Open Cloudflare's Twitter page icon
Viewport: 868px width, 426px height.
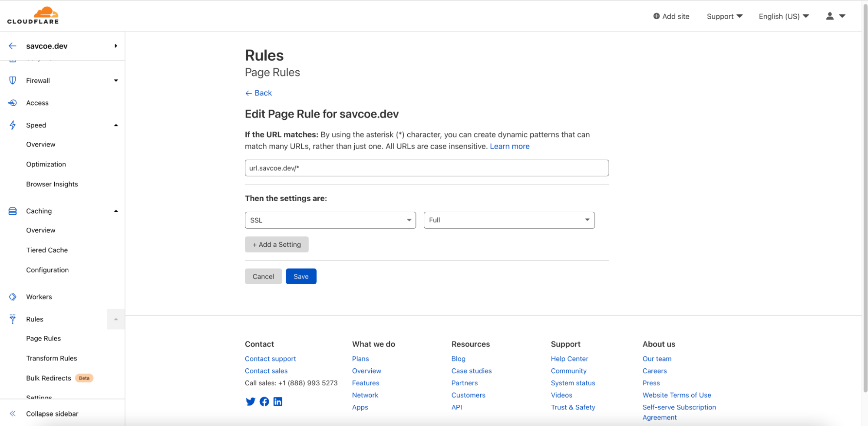point(251,402)
